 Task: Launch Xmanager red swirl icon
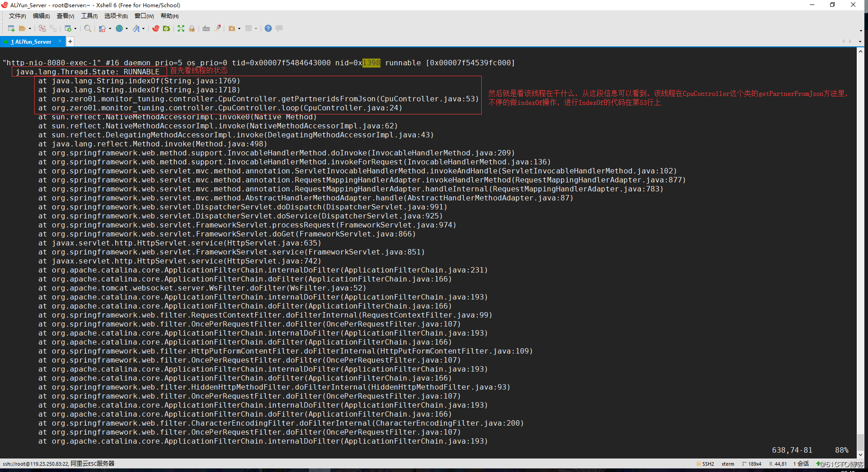156,28
